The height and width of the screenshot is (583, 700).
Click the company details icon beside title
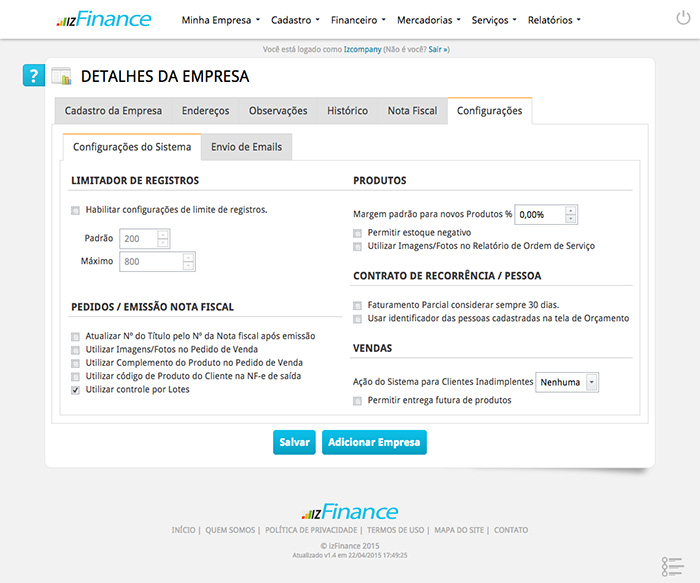click(62, 76)
